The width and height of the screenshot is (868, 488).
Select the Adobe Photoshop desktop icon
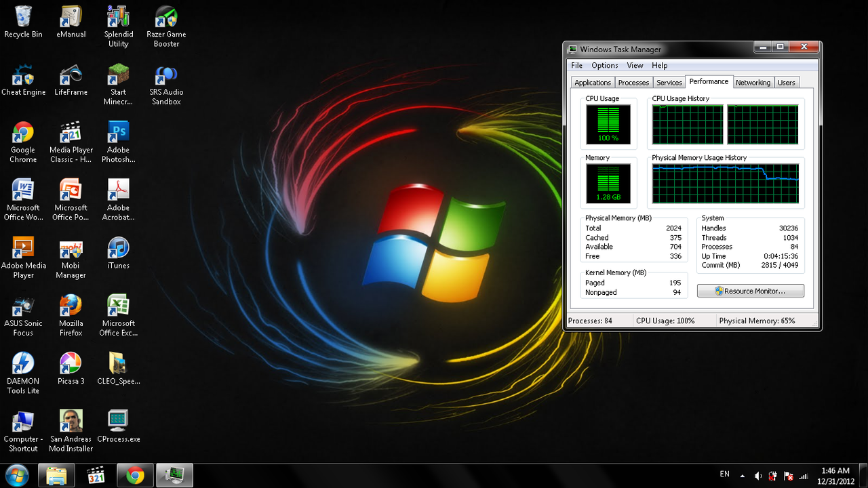[118, 142]
